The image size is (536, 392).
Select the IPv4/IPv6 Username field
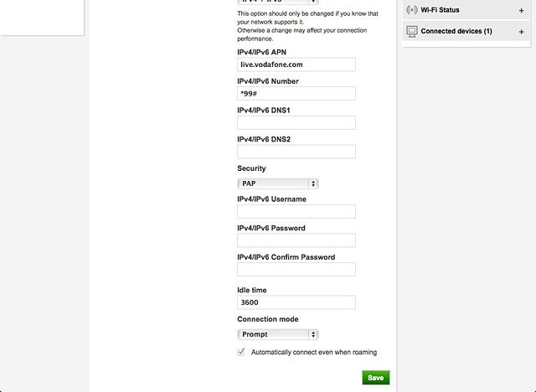(x=296, y=212)
